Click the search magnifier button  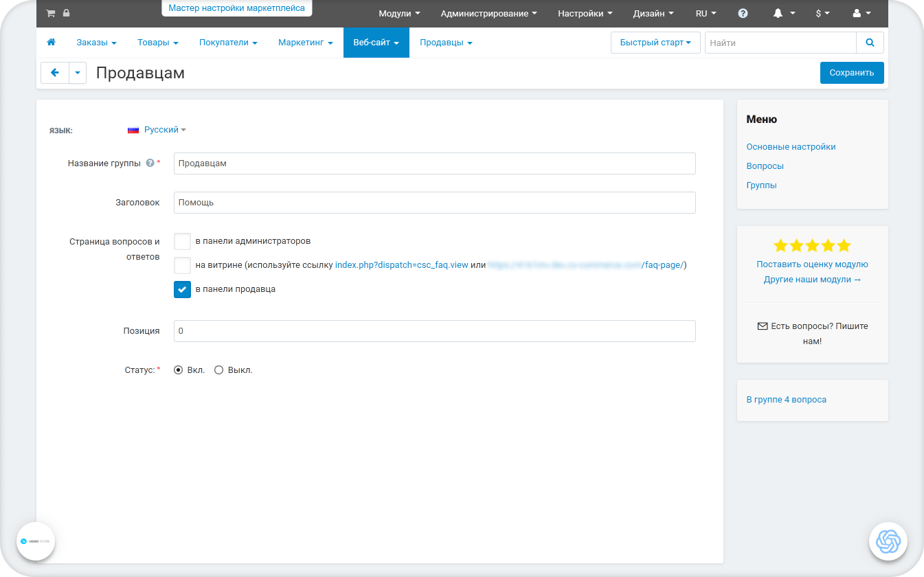pyautogui.click(x=870, y=43)
